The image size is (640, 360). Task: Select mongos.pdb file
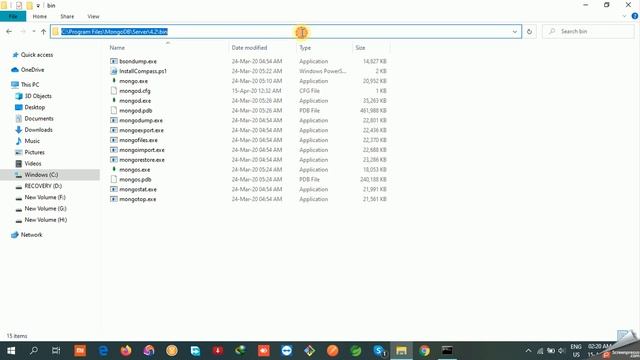(135, 179)
